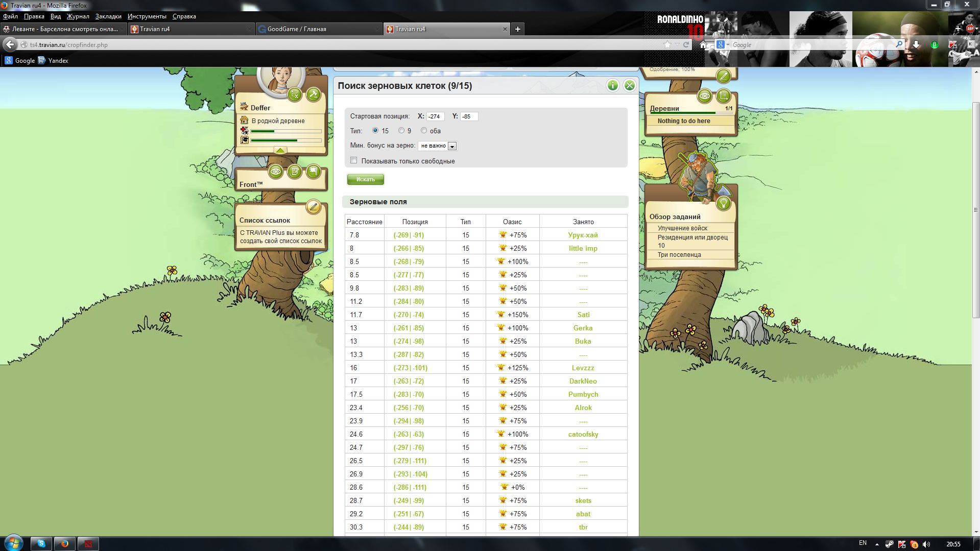
Task: Open player catoofsky link
Action: coord(583,434)
